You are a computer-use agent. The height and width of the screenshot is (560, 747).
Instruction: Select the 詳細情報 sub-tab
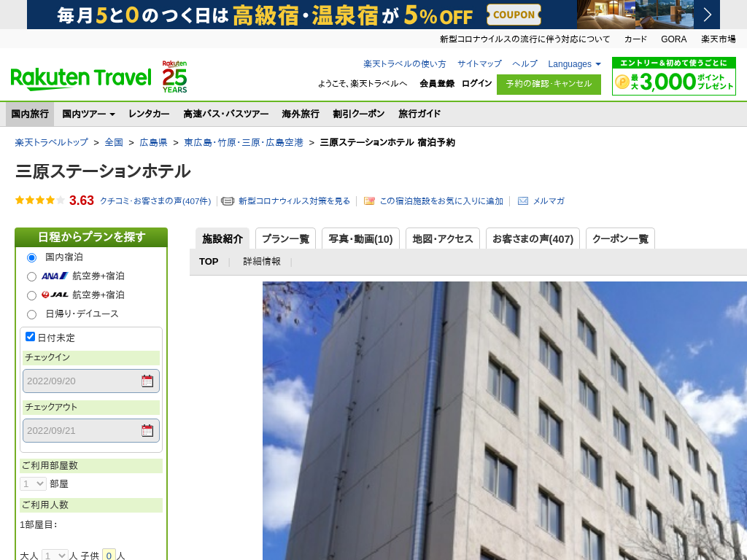(262, 262)
